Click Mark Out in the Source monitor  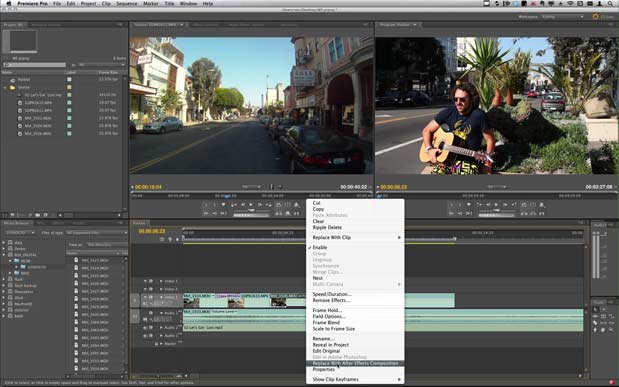214,205
